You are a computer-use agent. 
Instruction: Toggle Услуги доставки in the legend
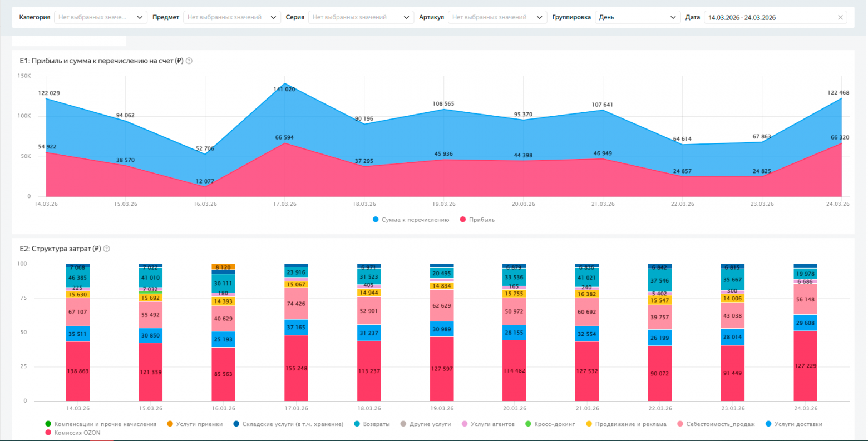[798, 424]
